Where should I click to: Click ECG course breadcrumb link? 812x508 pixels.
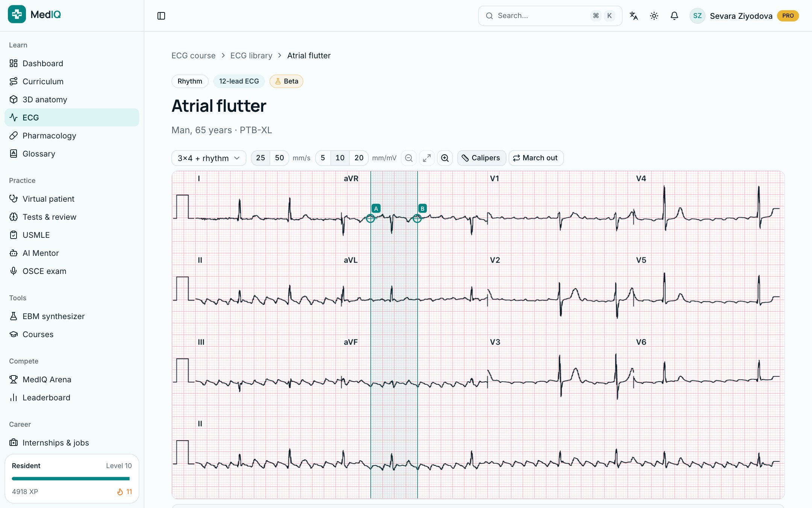point(194,56)
